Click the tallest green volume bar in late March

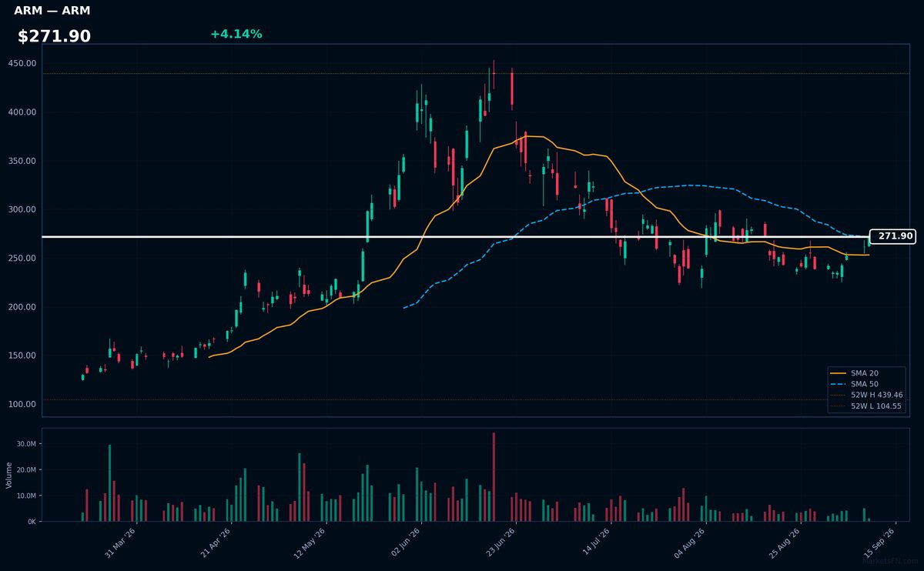point(109,483)
